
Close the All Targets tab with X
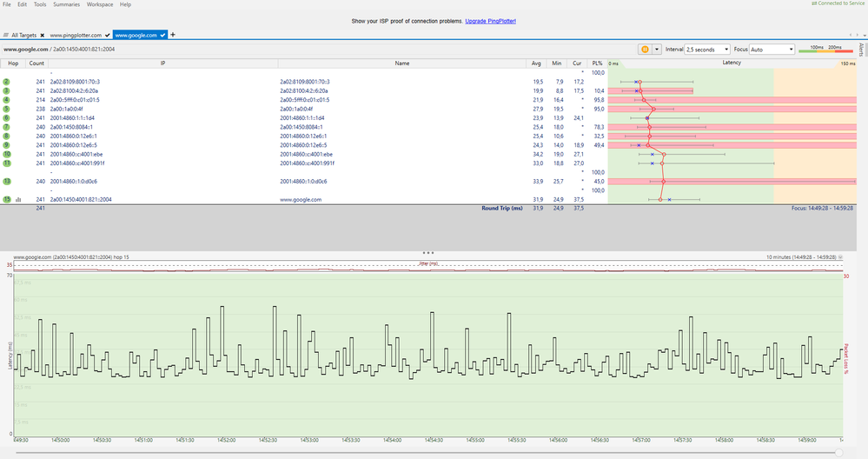pos(42,35)
